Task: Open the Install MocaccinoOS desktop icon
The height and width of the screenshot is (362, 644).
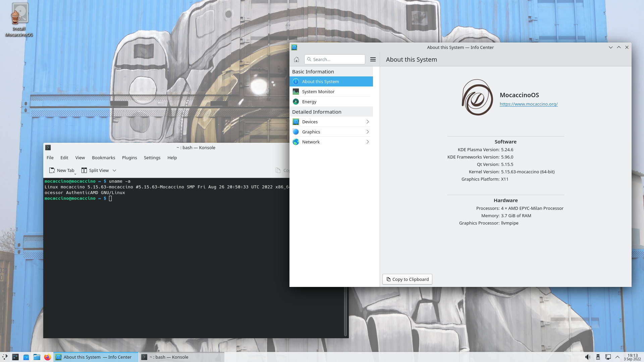Action: [x=19, y=19]
